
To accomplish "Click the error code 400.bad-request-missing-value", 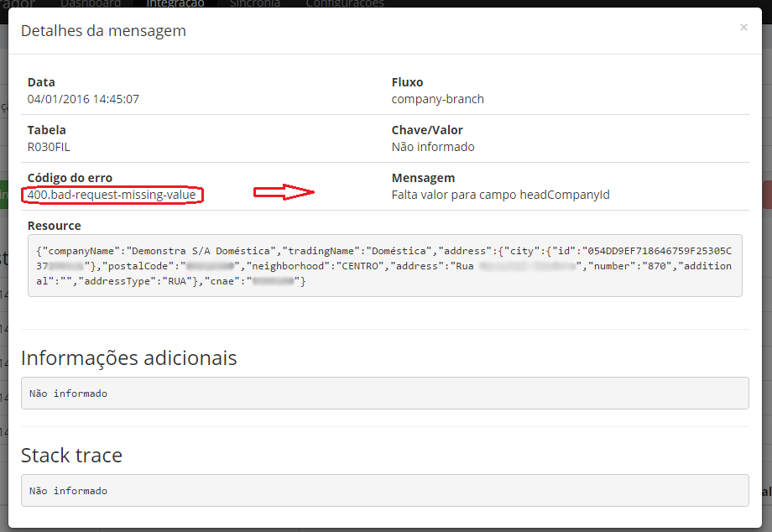I will [112, 195].
